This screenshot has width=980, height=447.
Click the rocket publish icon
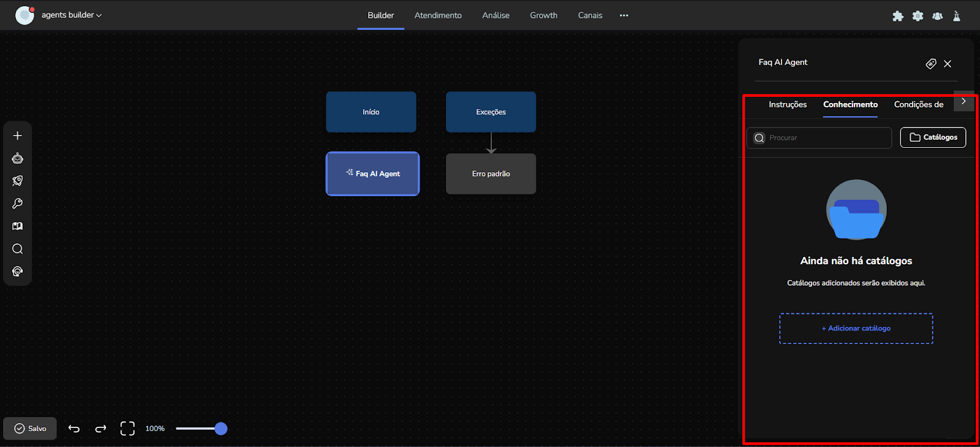pos(18,181)
